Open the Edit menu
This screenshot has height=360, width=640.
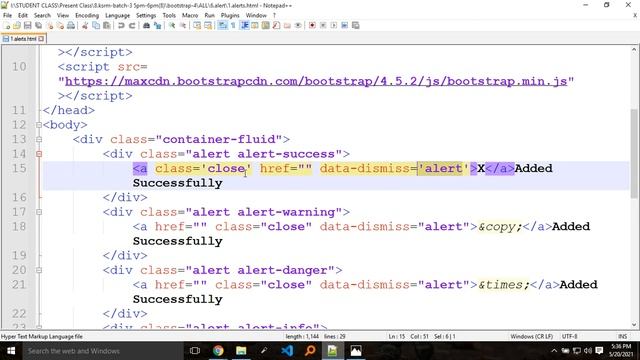[23, 15]
